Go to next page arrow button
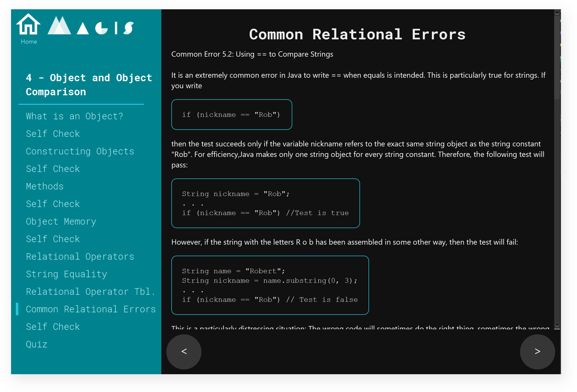The image size is (577, 392). click(x=537, y=351)
